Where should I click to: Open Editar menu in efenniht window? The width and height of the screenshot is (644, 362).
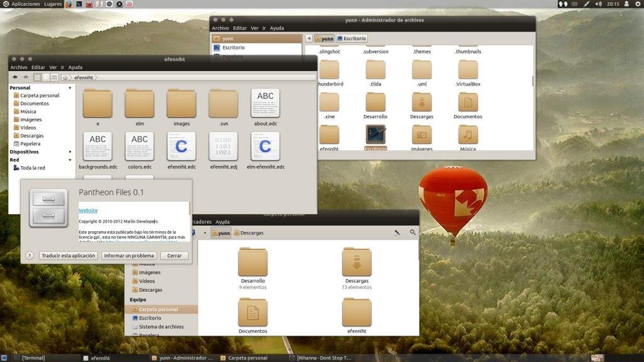38,67
